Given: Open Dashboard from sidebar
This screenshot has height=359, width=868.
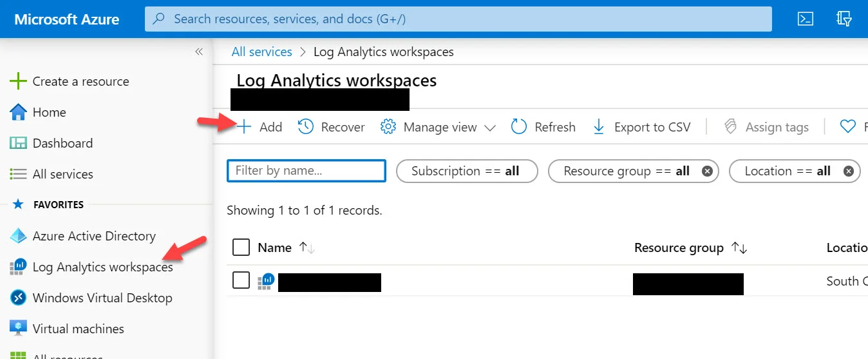Looking at the screenshot, I should click(x=62, y=143).
